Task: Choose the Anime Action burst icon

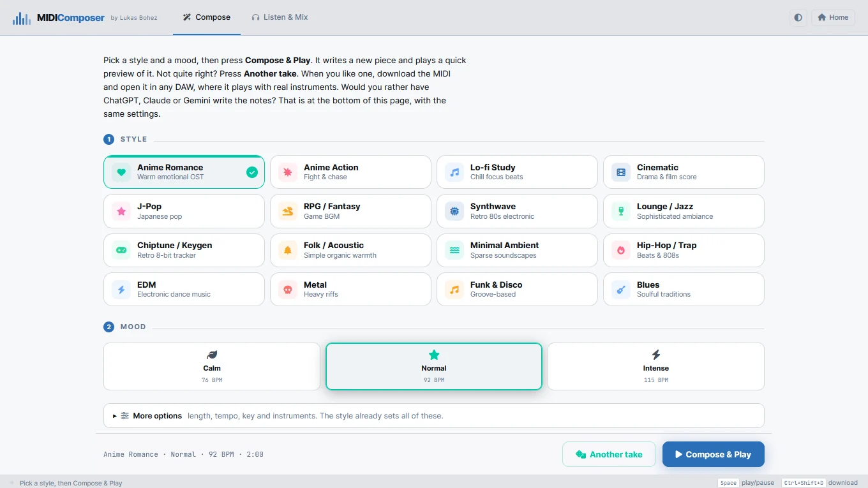Action: coord(288,172)
